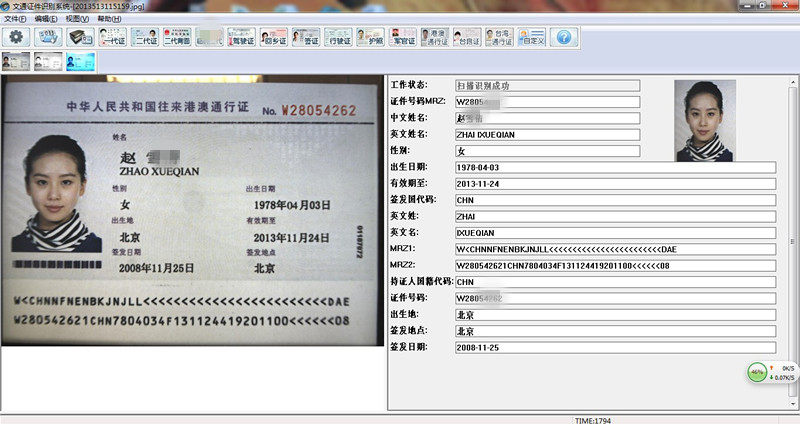Click the 证件号码 field
Viewport: 800px width, 424px height.
pos(615,298)
